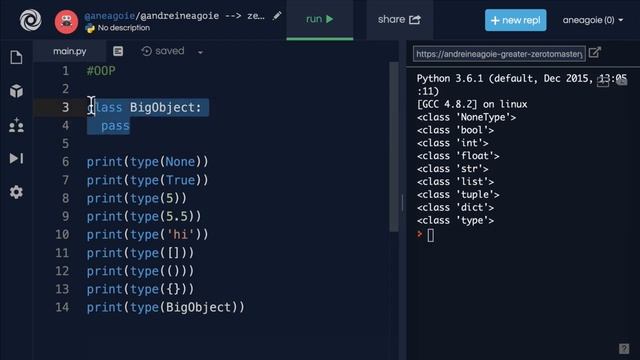Open the Packages cube icon
The height and width of the screenshot is (360, 640).
click(x=16, y=91)
